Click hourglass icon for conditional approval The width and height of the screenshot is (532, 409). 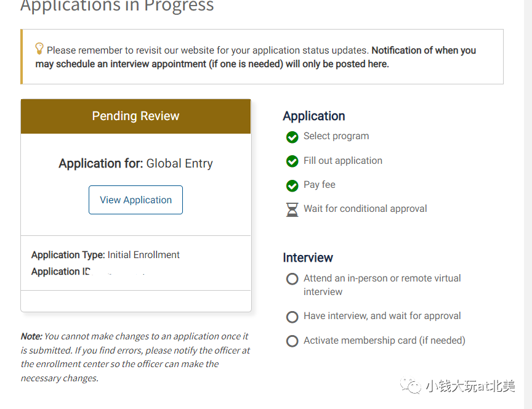(x=292, y=210)
